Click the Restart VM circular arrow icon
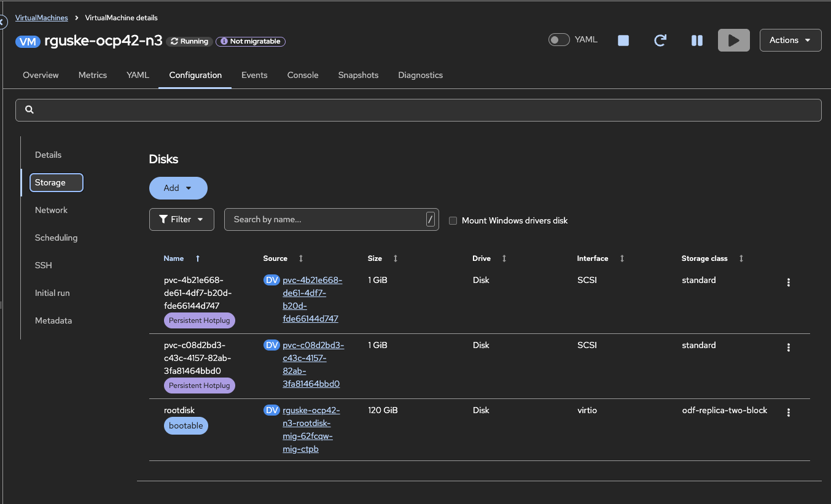The width and height of the screenshot is (831, 504). point(660,41)
